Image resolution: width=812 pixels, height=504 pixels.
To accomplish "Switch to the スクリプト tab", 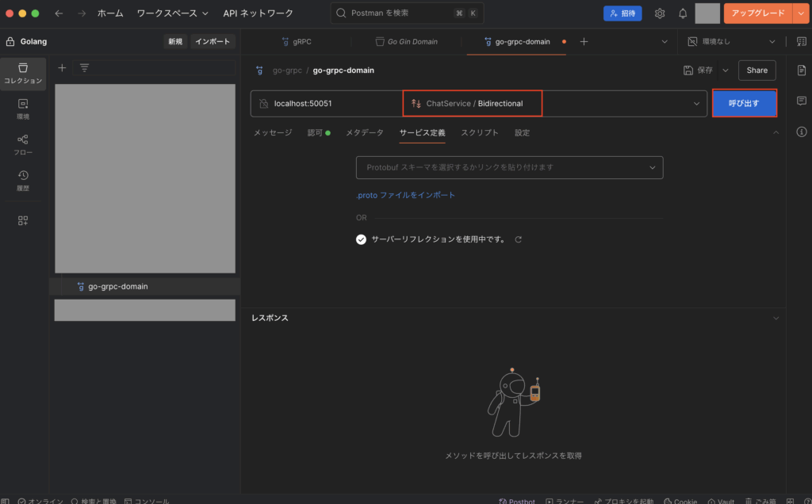I will 480,132.
